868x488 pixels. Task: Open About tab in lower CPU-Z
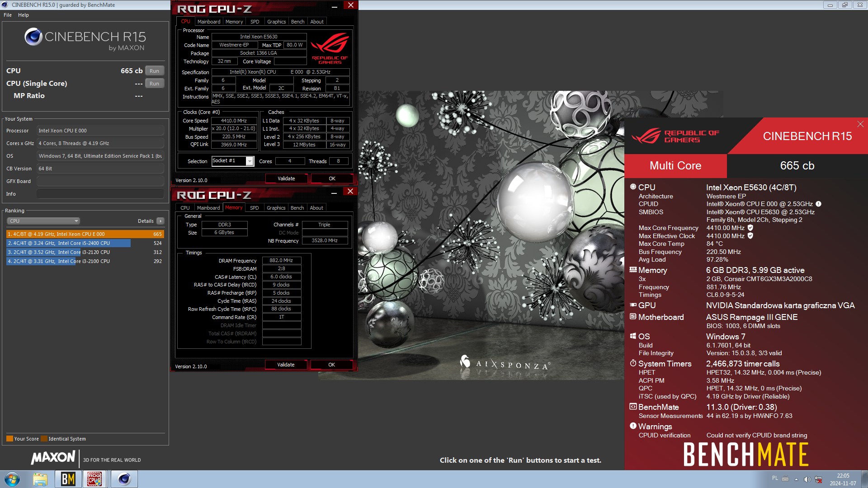pyautogui.click(x=316, y=208)
